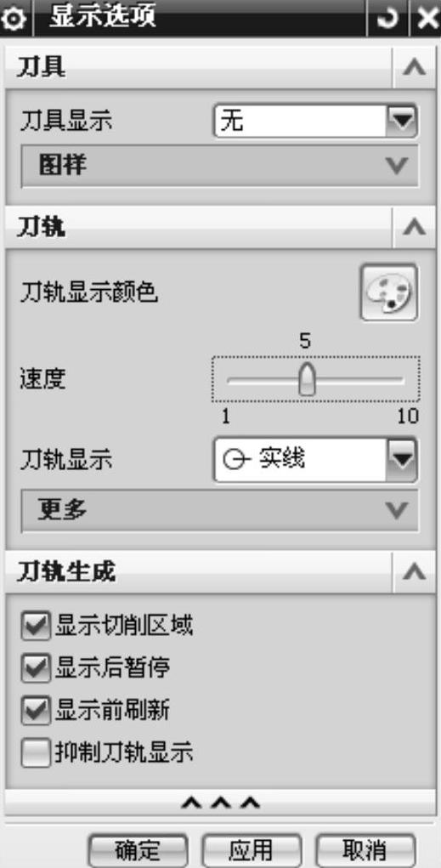This screenshot has width=441, height=868.
Task: Uncheck 显示后暂停 checkbox
Action: pos(37,669)
